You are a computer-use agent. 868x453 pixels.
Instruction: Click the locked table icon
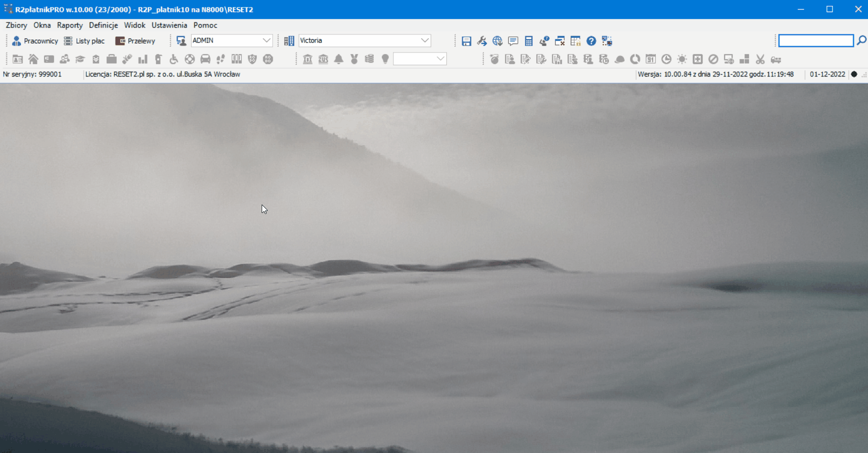pyautogui.click(x=575, y=41)
